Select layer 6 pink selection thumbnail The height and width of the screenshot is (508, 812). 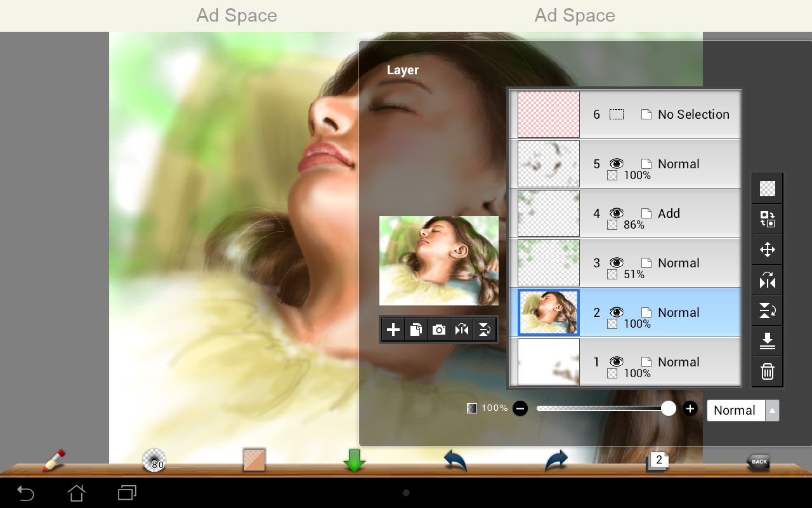[549, 114]
